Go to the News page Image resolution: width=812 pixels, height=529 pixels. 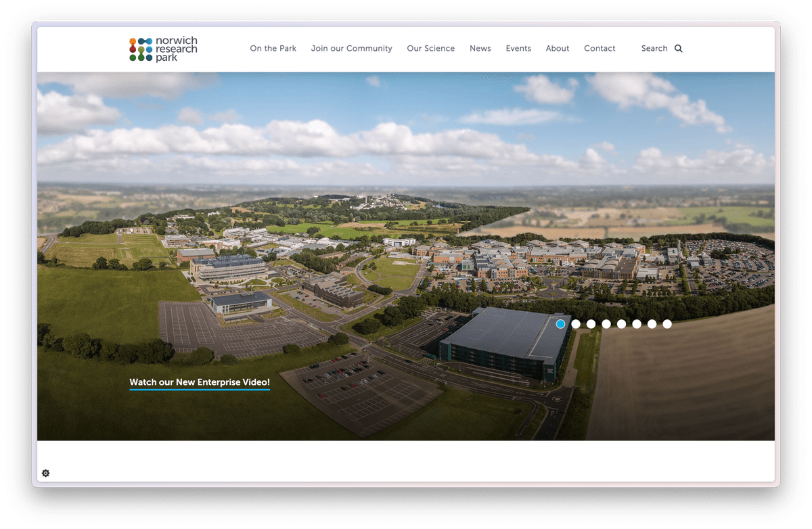[480, 49]
